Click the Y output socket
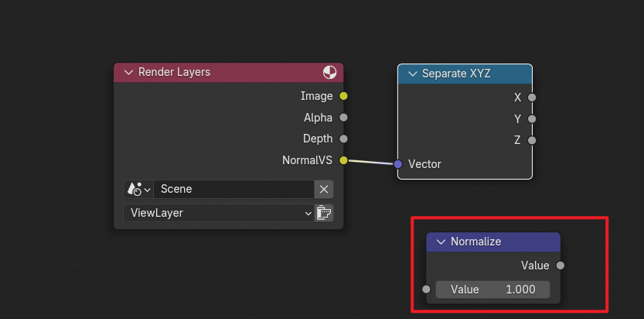The height and width of the screenshot is (319, 644). 532,119
